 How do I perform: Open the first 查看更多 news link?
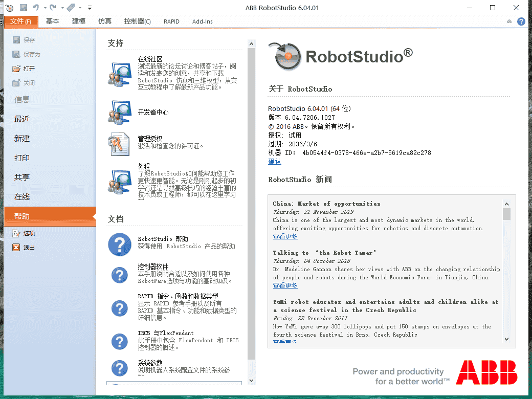click(285, 236)
